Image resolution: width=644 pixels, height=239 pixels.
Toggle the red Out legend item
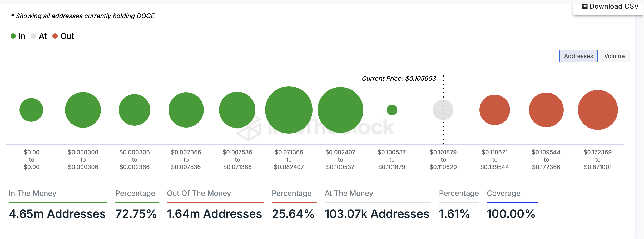click(63, 36)
